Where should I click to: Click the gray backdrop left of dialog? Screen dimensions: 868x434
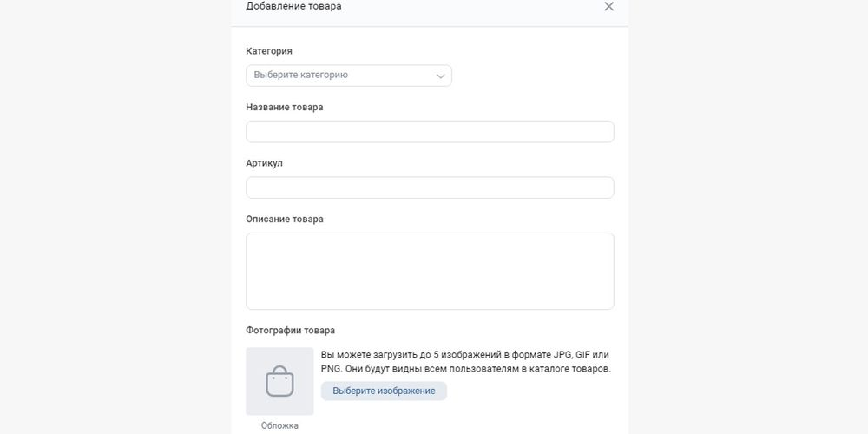tap(115, 217)
